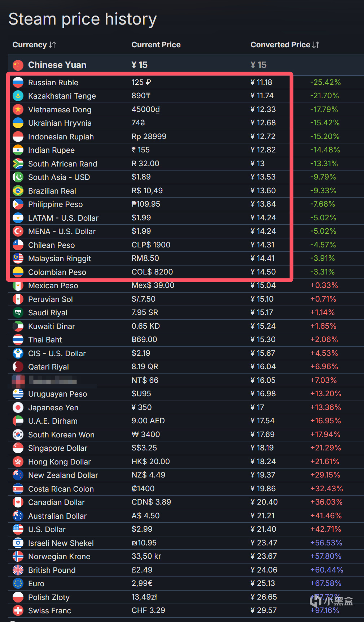Viewport: 364px width, 622px height.
Task: Click the Canadian Dollar flag icon
Action: tap(18, 502)
